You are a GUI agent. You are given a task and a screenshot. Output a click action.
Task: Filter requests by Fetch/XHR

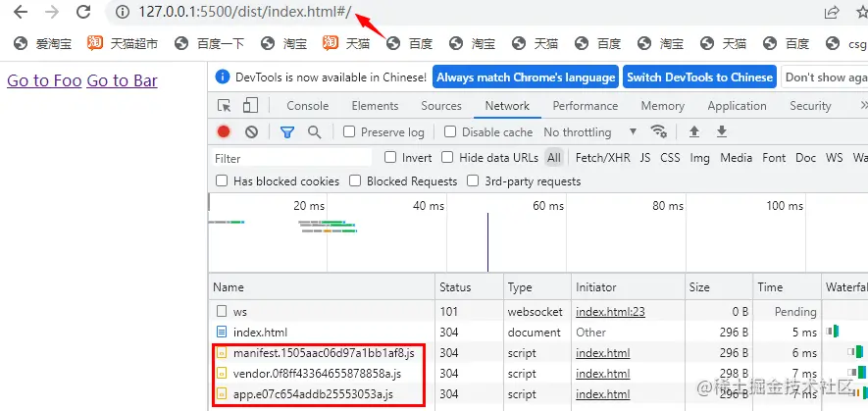(603, 158)
